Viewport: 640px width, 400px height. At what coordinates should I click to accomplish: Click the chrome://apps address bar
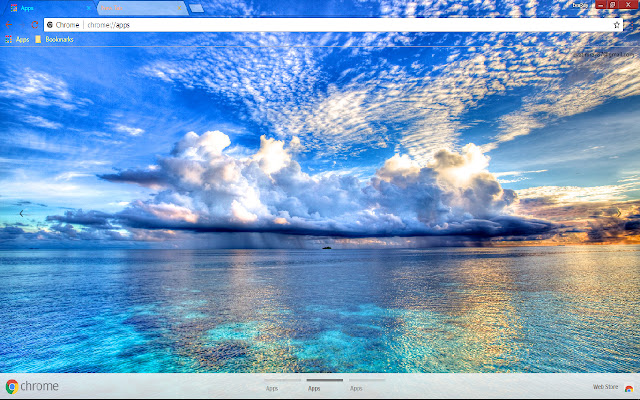pos(333,25)
